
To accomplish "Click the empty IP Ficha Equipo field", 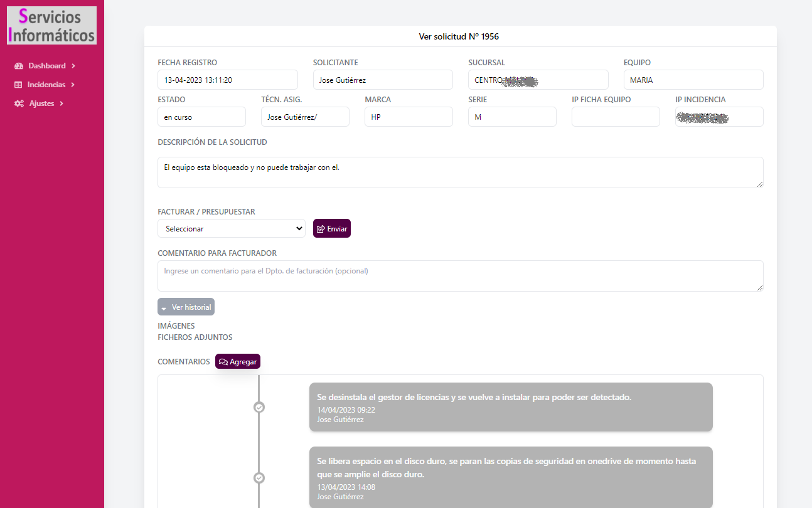I will [x=616, y=117].
